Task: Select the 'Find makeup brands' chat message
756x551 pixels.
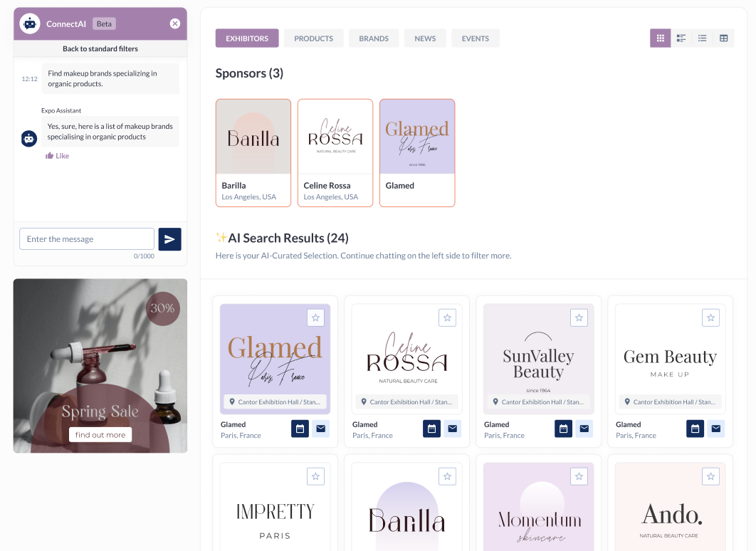Action: [x=110, y=78]
